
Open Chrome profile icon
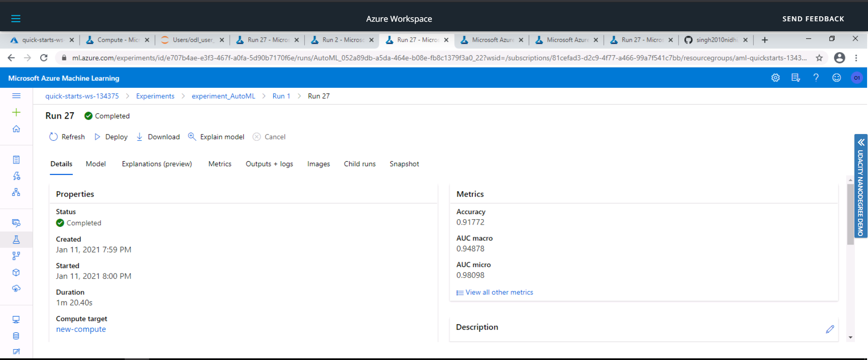[x=840, y=58]
